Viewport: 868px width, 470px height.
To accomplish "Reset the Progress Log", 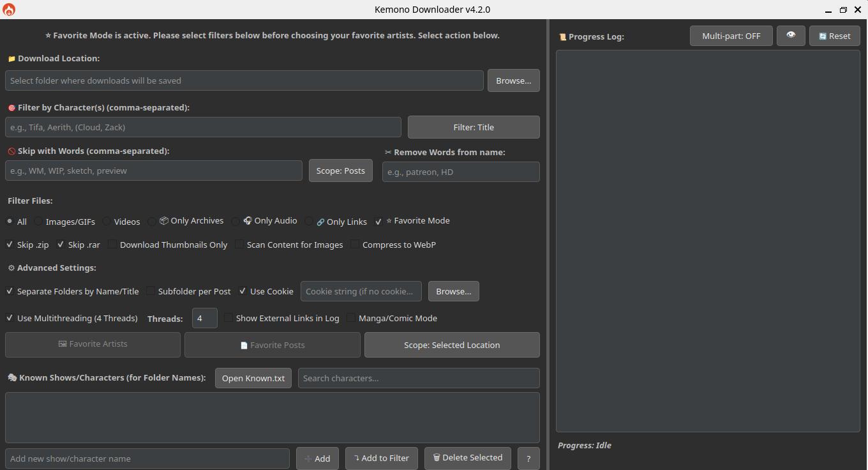I will (834, 36).
